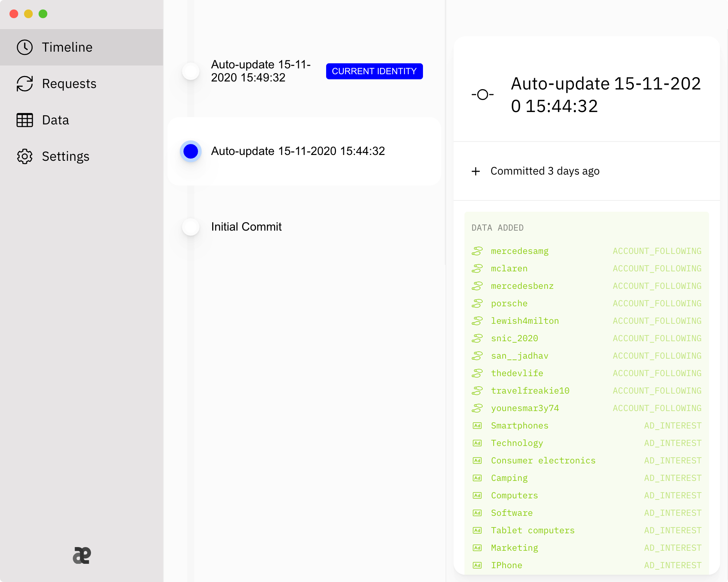Click the plus icon beside Committed 3 days ago
Image resolution: width=728 pixels, height=582 pixels.
pos(476,171)
